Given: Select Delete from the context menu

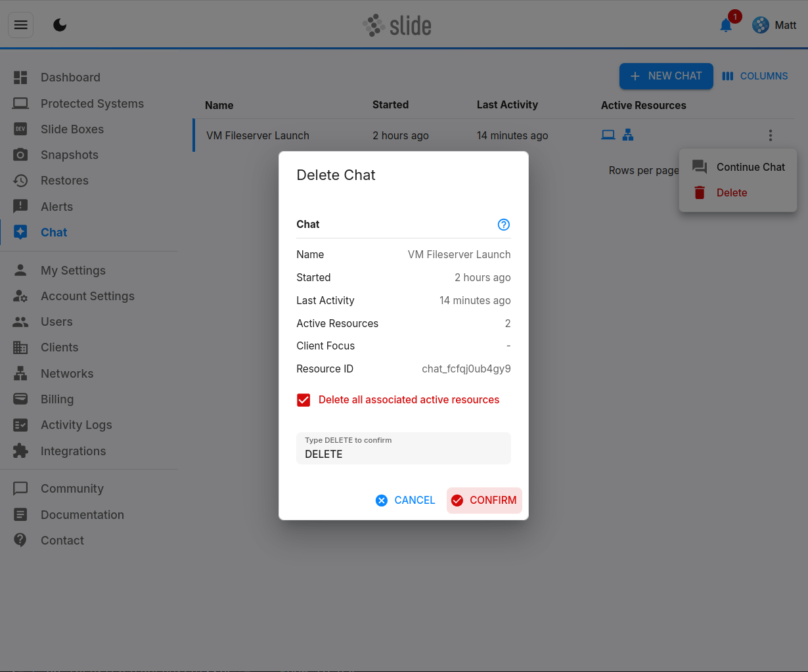Looking at the screenshot, I should click(738, 193).
